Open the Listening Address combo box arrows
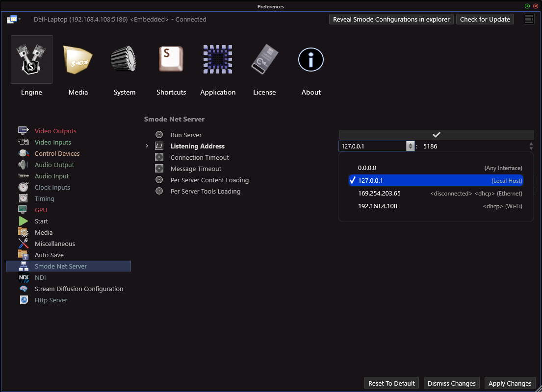This screenshot has height=392, width=542. pos(410,146)
